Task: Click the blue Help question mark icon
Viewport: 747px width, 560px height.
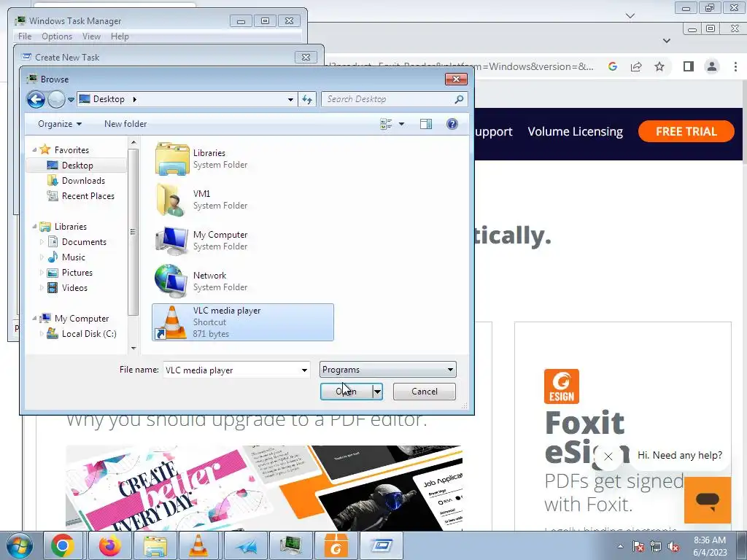Action: [x=452, y=124]
